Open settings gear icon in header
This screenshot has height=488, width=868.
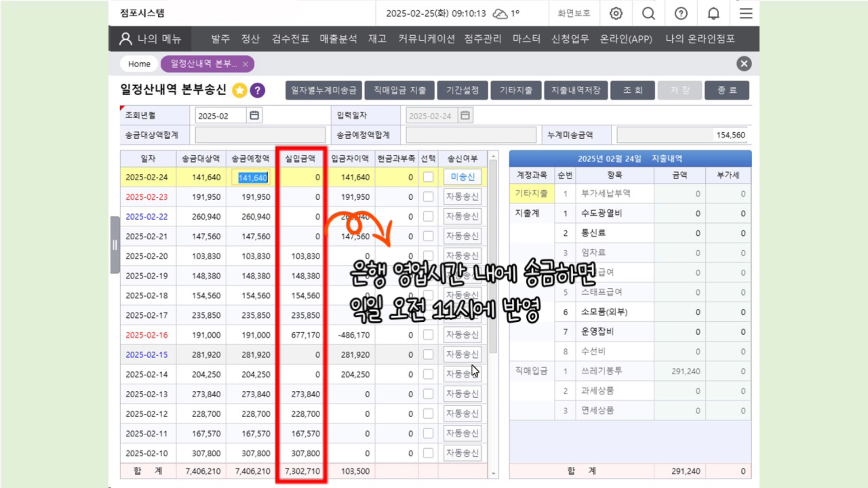click(616, 14)
